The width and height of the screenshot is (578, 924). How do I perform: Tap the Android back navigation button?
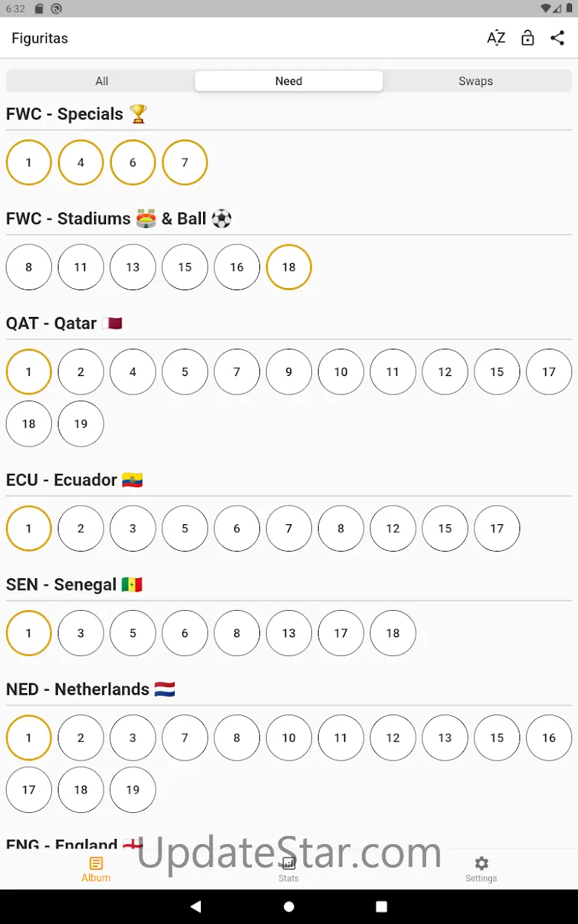pos(196,906)
